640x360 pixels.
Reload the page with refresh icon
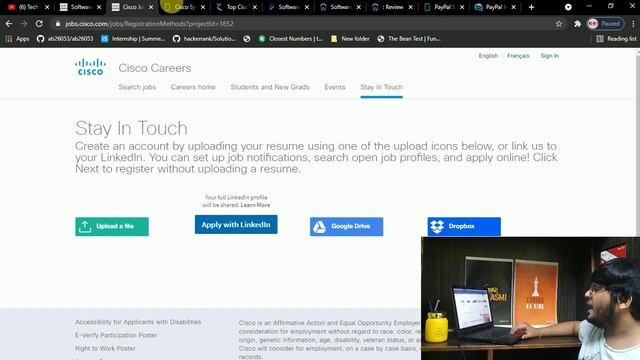point(39,24)
